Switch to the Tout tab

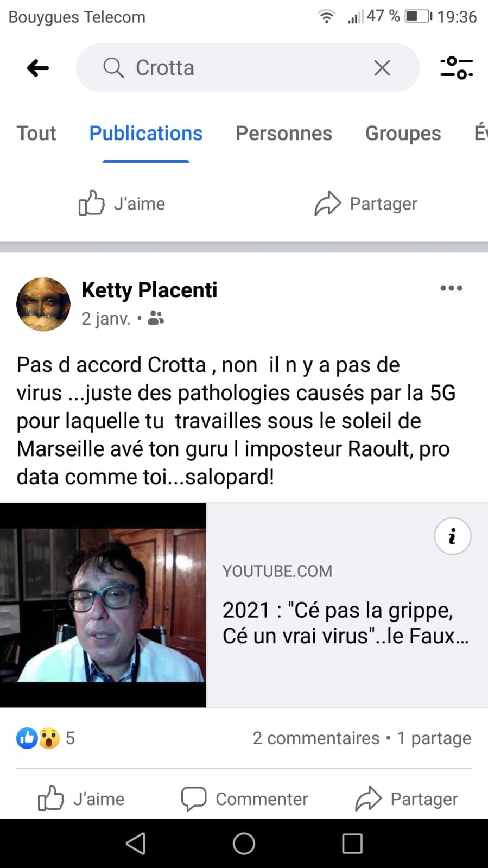[x=36, y=134]
